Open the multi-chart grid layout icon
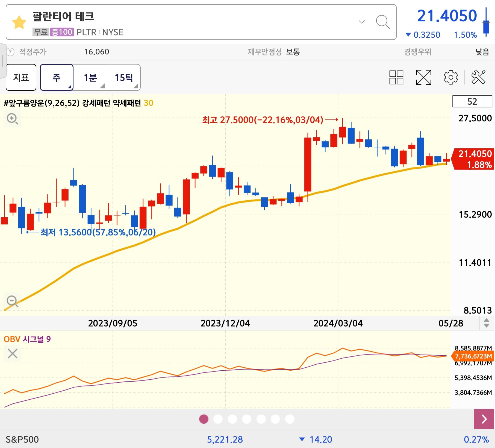The height and width of the screenshot is (448, 495). tap(396, 77)
